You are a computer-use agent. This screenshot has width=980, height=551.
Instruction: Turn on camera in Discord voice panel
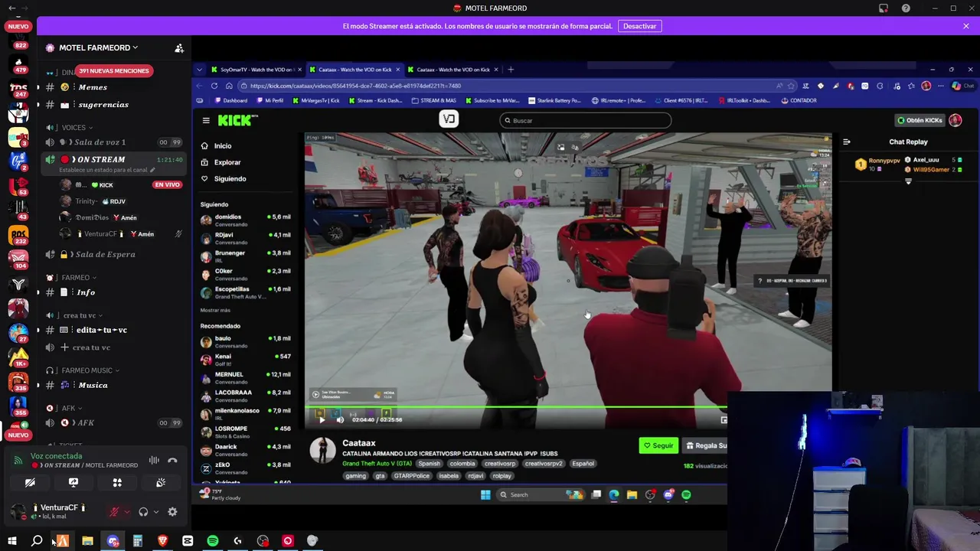(30, 483)
